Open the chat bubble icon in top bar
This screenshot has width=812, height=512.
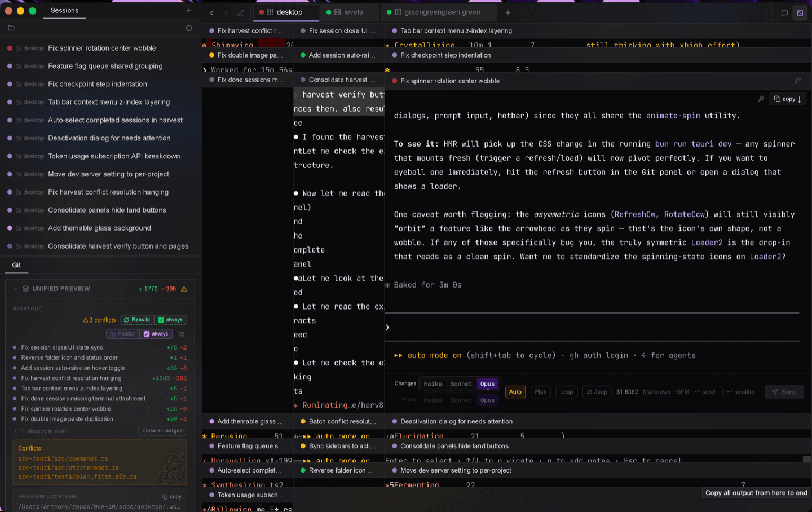784,12
